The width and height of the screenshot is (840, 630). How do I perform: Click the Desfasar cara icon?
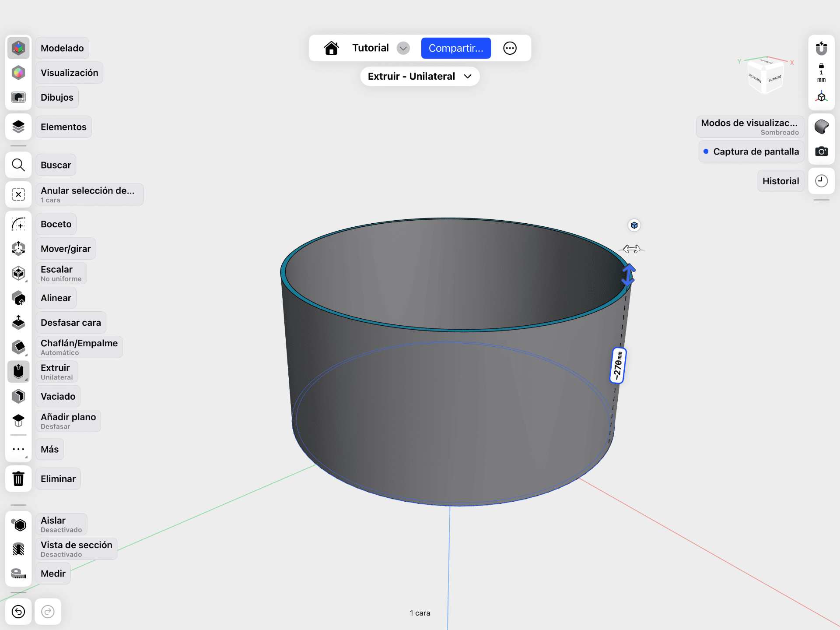tap(18, 323)
